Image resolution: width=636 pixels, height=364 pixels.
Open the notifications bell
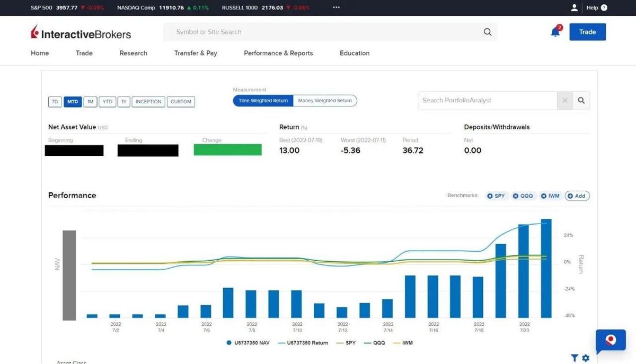[555, 32]
